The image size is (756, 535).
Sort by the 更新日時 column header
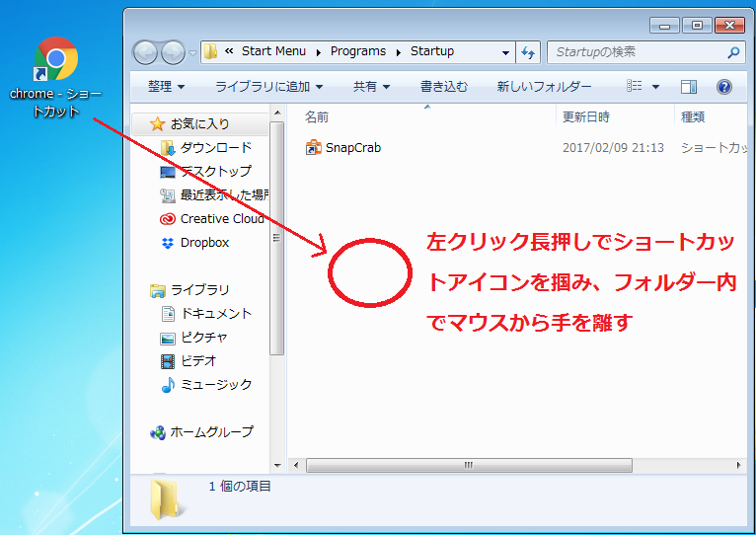point(586,116)
